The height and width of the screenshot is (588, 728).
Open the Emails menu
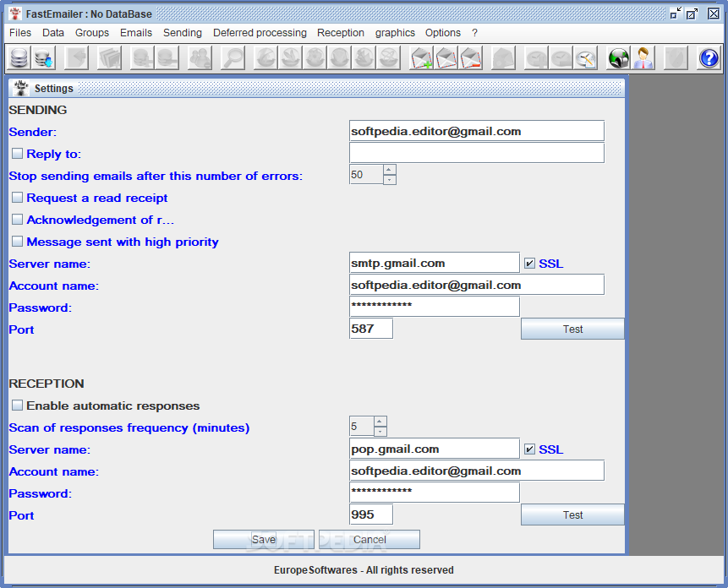[x=136, y=33]
